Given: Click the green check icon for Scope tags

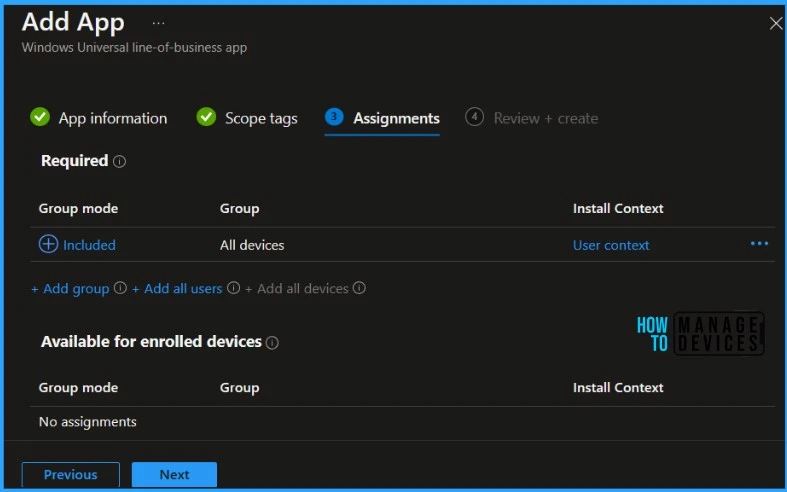Looking at the screenshot, I should click(206, 117).
